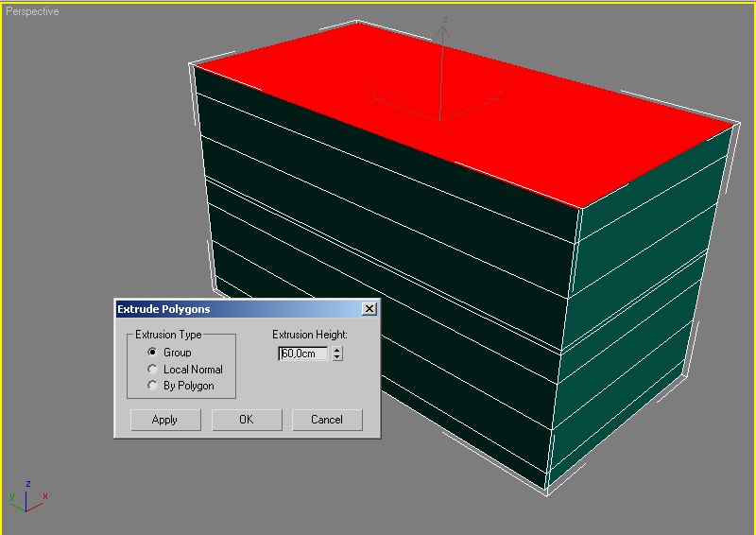Image resolution: width=756 pixels, height=535 pixels.
Task: Decrease extrusion height with down spinner arrow
Action: point(337,357)
